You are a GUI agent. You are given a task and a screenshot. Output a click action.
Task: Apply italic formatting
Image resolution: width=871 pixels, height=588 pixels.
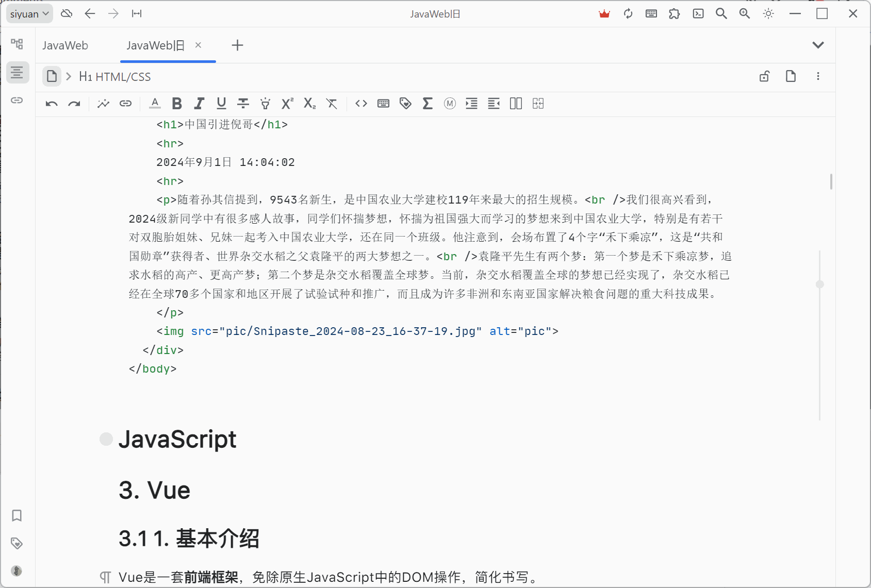click(x=199, y=104)
